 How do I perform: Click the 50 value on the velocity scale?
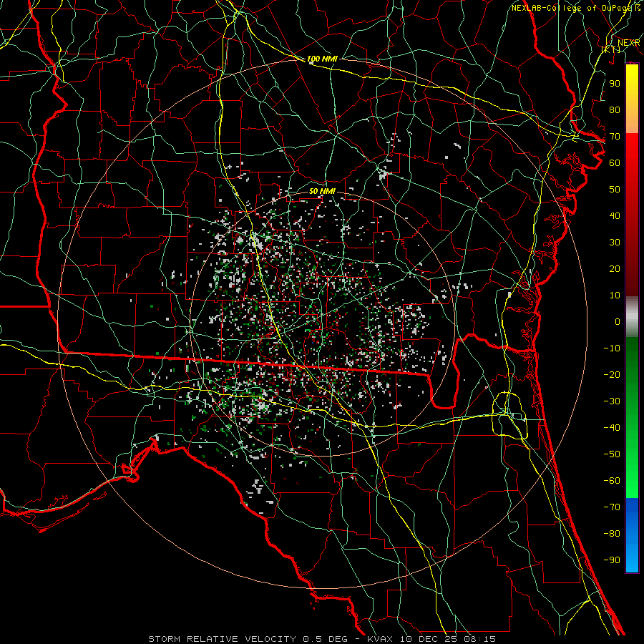tap(615, 190)
